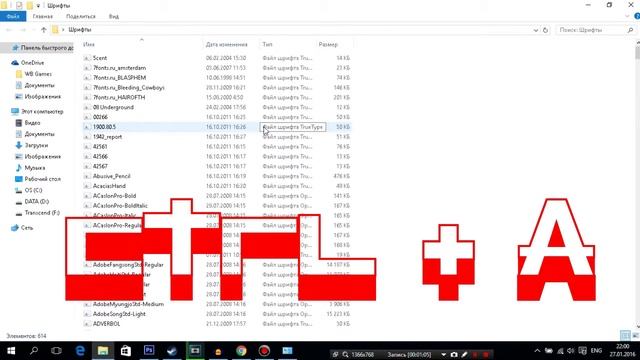
Task: Open taskbar search icon
Action: coord(34,351)
